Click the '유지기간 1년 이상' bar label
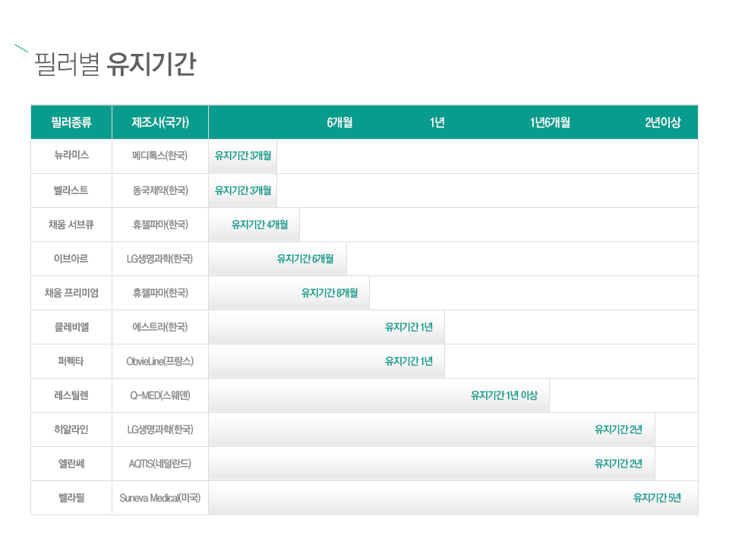The height and width of the screenshot is (560, 729). pos(504,395)
